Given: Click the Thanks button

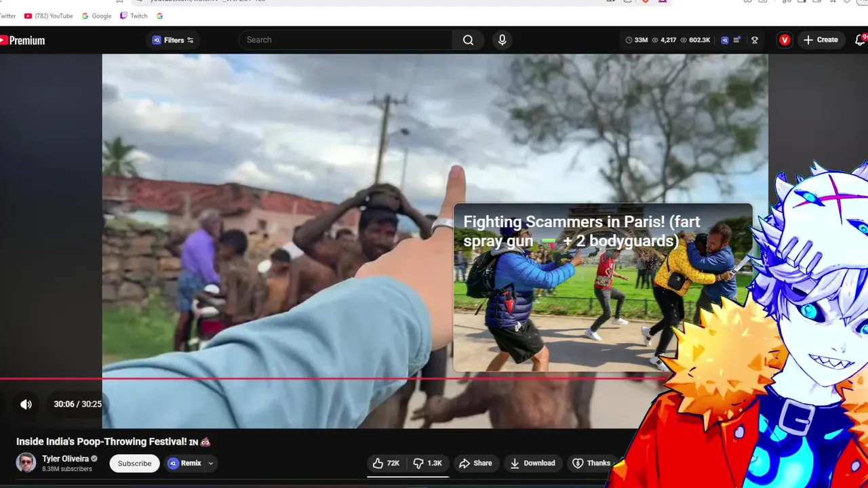Looking at the screenshot, I should pos(591,464).
